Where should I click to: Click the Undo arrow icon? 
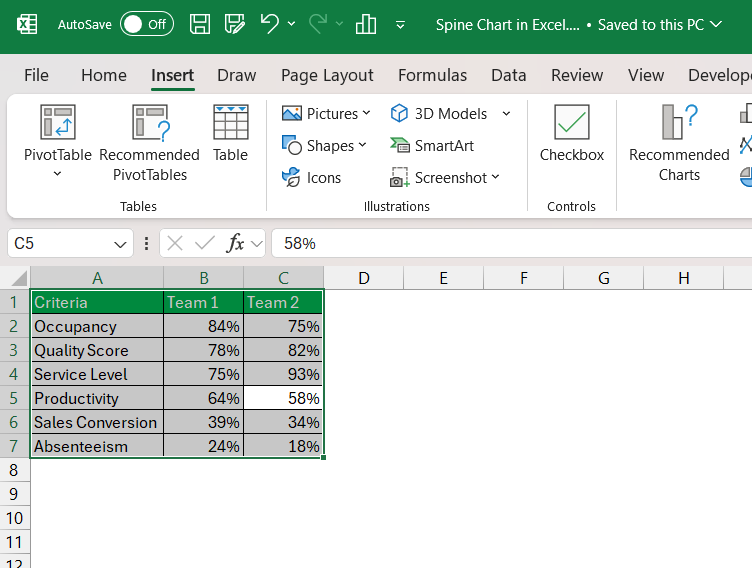[270, 24]
